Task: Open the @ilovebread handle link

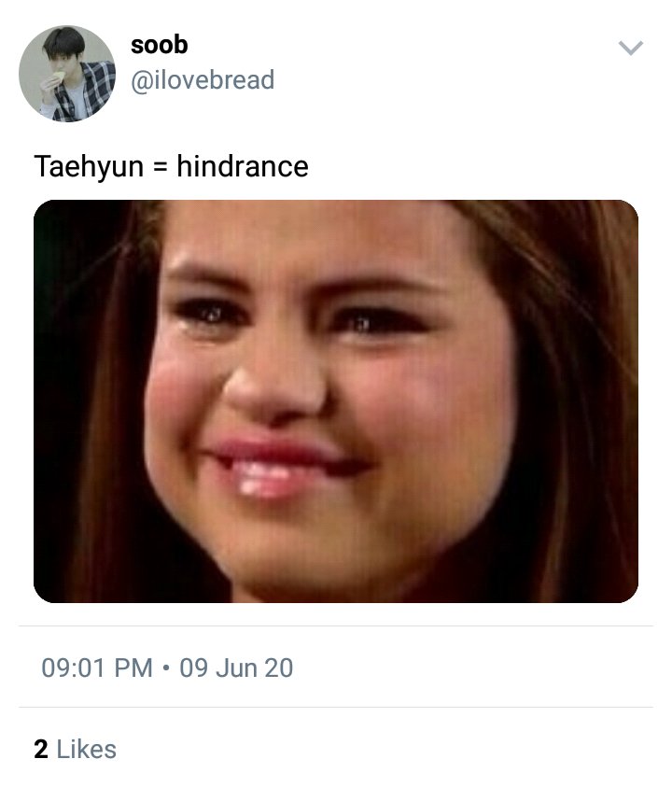Action: point(203,80)
